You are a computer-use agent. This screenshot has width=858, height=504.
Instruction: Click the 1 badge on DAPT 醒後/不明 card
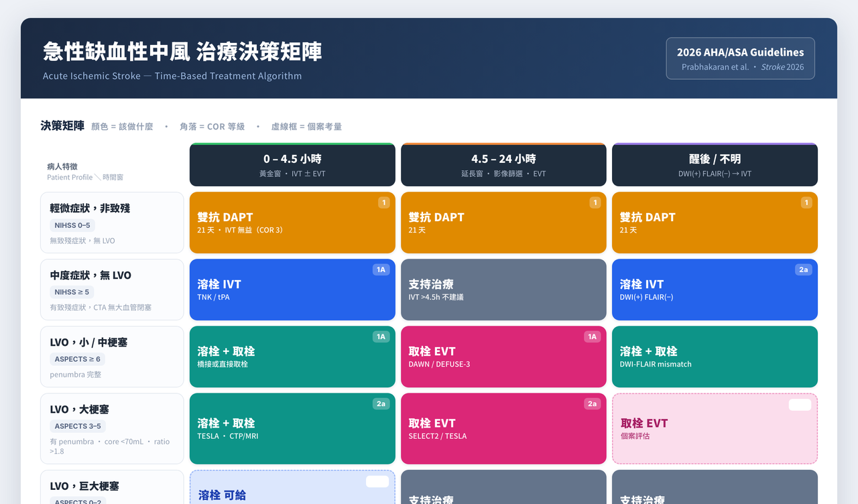[806, 202]
